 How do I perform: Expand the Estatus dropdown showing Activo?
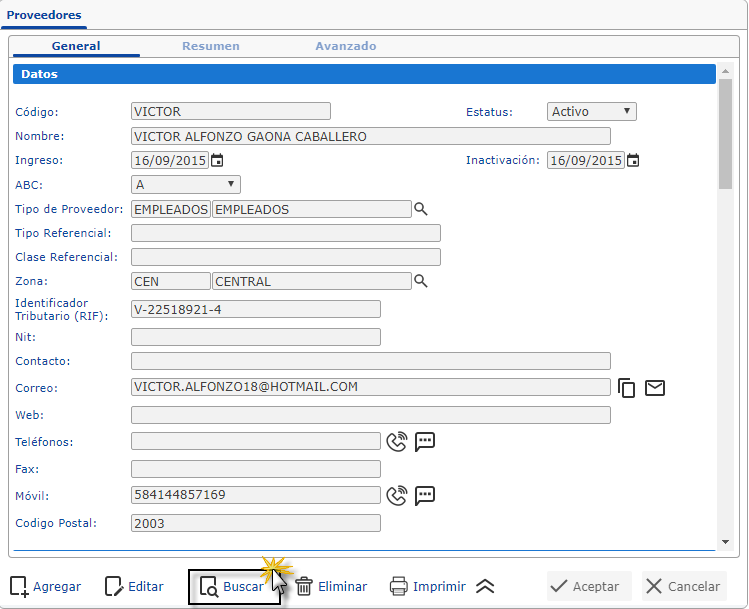point(591,112)
